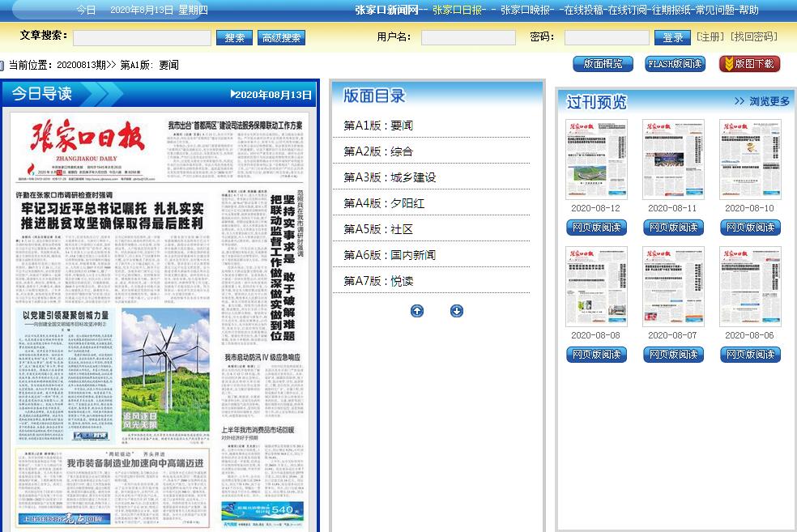
Task: Open 张家口晚报 in top navigation
Action: (x=527, y=10)
